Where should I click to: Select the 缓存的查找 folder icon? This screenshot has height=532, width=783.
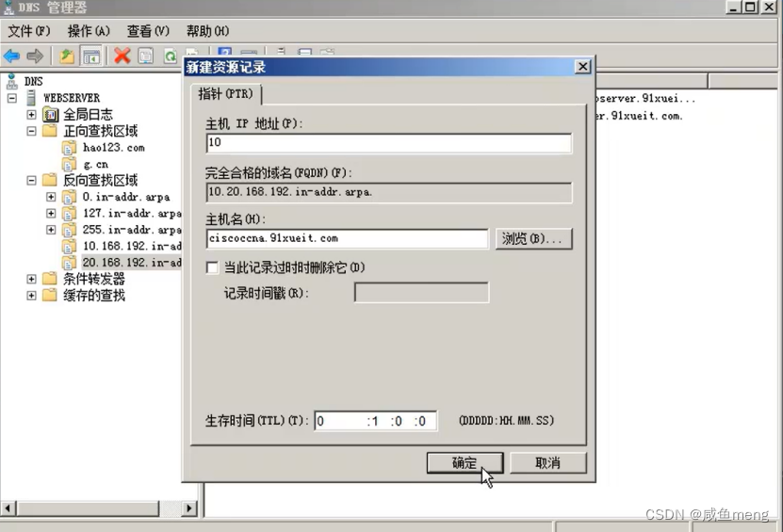(49, 295)
